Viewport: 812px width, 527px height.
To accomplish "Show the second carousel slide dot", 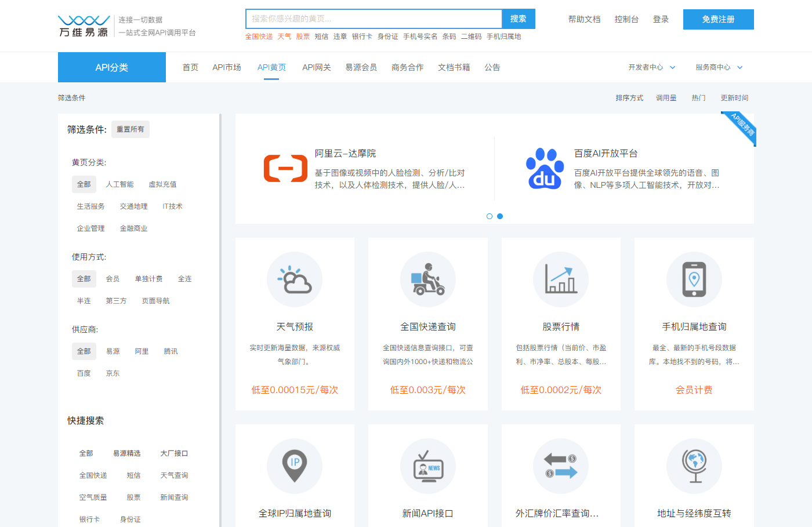I will click(500, 216).
